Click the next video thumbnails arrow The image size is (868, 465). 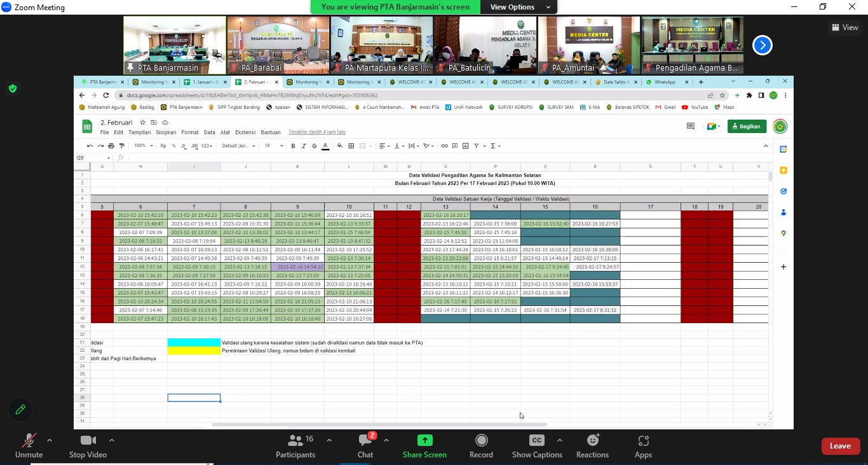763,45
